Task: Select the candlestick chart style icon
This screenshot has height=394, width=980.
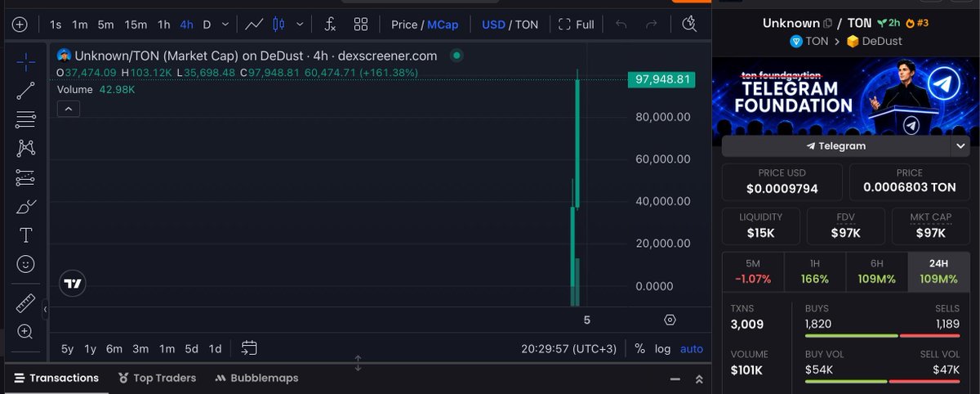Action: (278, 25)
